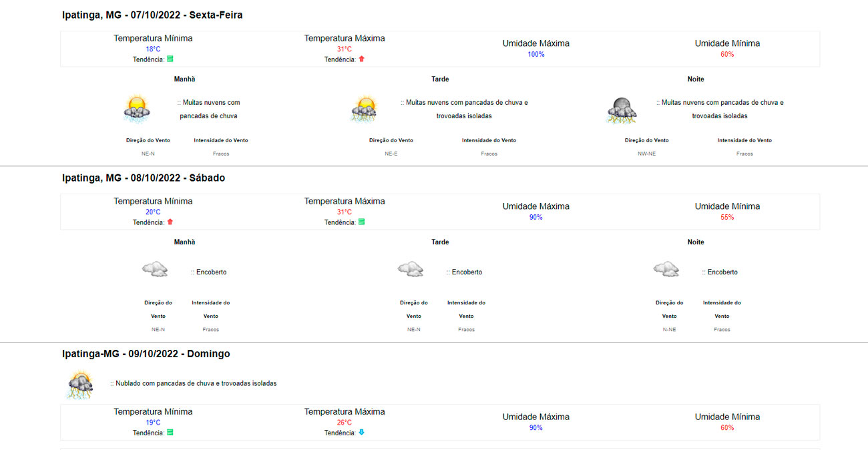Click Sunday's 26°C maximum temperature value
Viewport: 868px width, 450px height.
point(345,423)
